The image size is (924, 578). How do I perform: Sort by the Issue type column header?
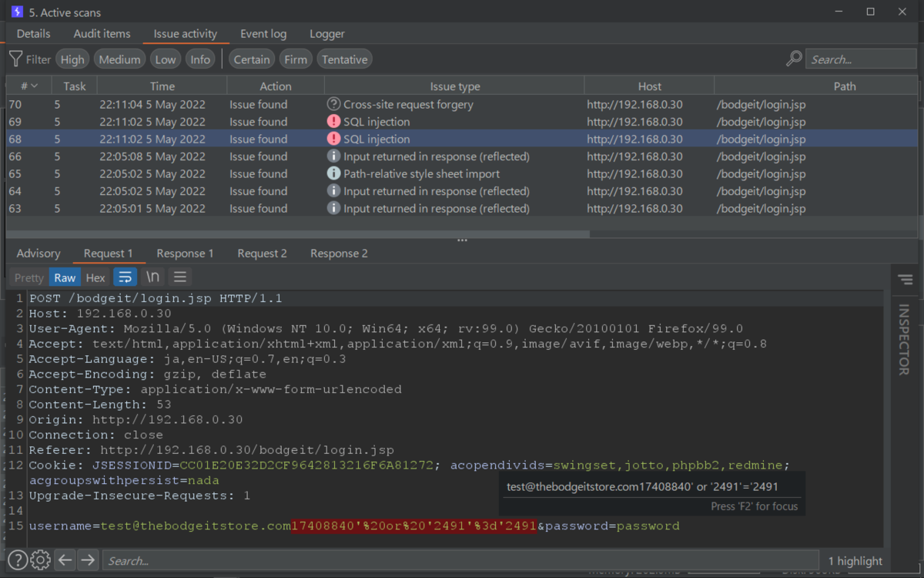(x=454, y=86)
